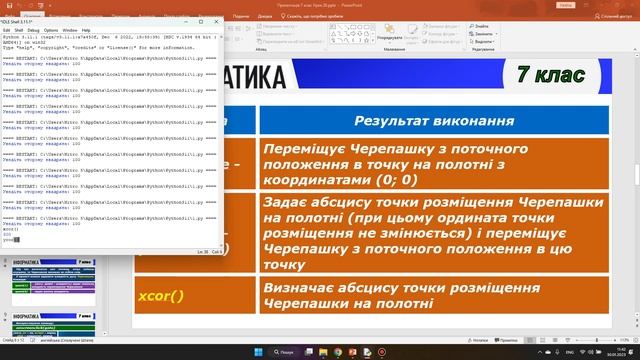Open the Заливка фігури shape fill dropdown
Image resolution: width=640 pixels, height=360 pixels.
441,26
